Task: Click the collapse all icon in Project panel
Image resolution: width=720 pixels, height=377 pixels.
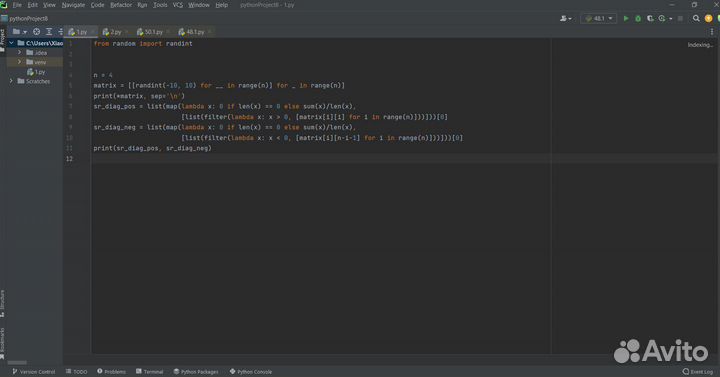Action: [x=60, y=32]
